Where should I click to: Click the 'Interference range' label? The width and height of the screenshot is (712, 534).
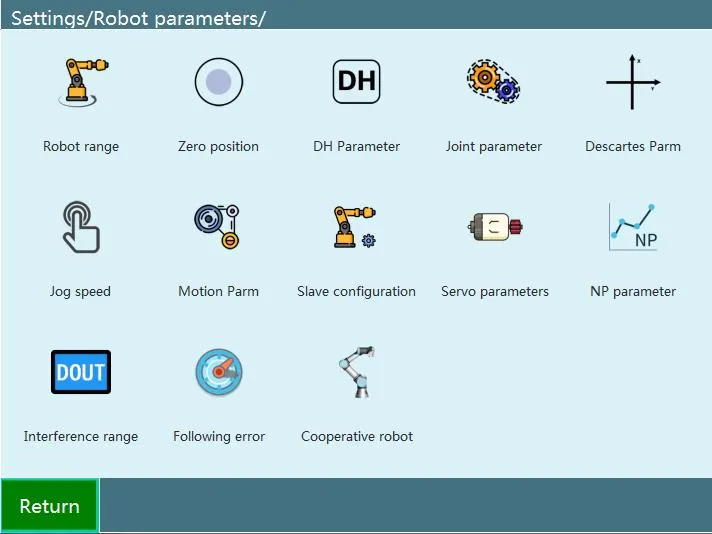click(81, 436)
